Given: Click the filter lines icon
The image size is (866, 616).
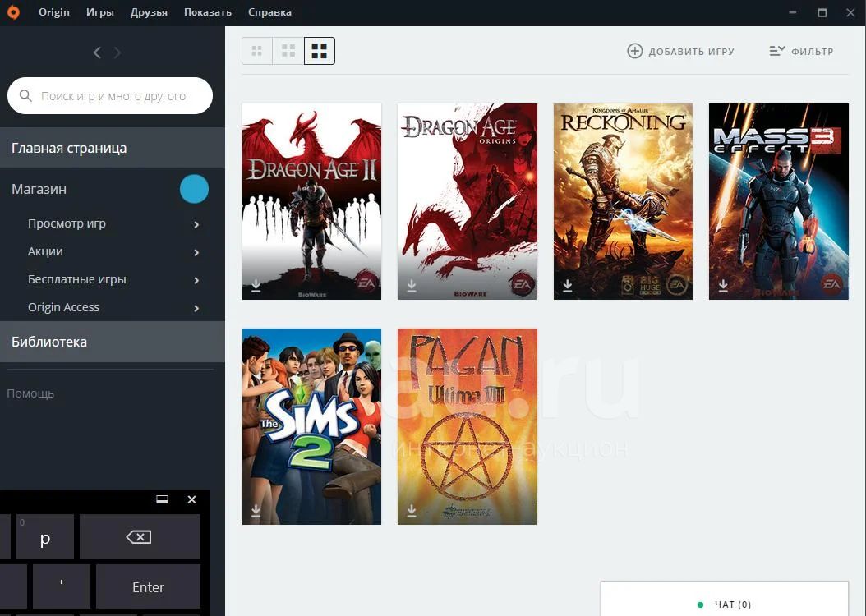Looking at the screenshot, I should (777, 51).
